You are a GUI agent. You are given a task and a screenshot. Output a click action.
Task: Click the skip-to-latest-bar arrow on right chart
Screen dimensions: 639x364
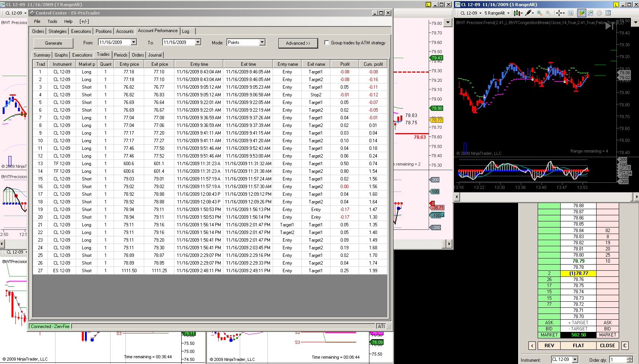(x=609, y=26)
